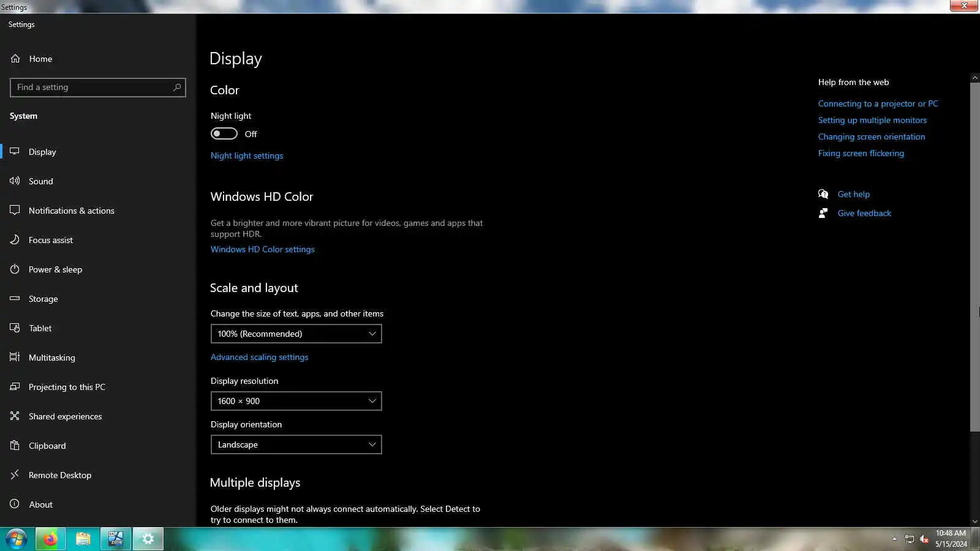Expand the 1600 × 900 resolution dropdown

[x=296, y=401]
